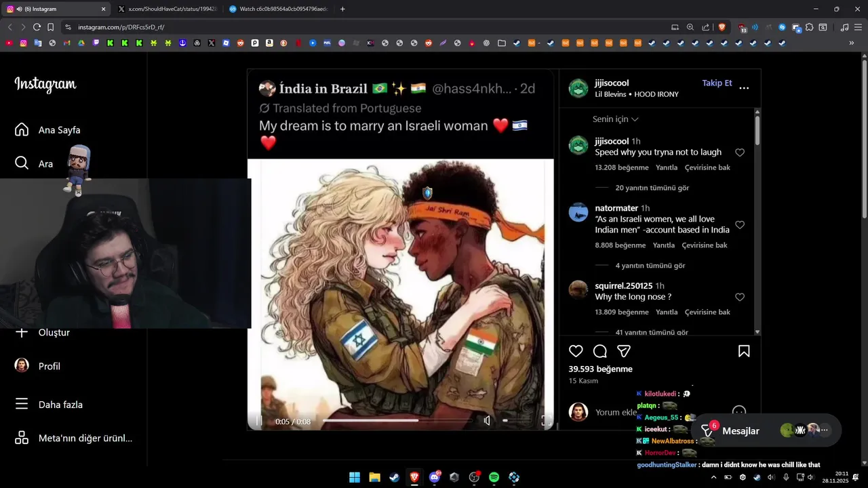Follow jijisocool with Takip Et
This screenshot has width=868, height=488.
coord(717,83)
